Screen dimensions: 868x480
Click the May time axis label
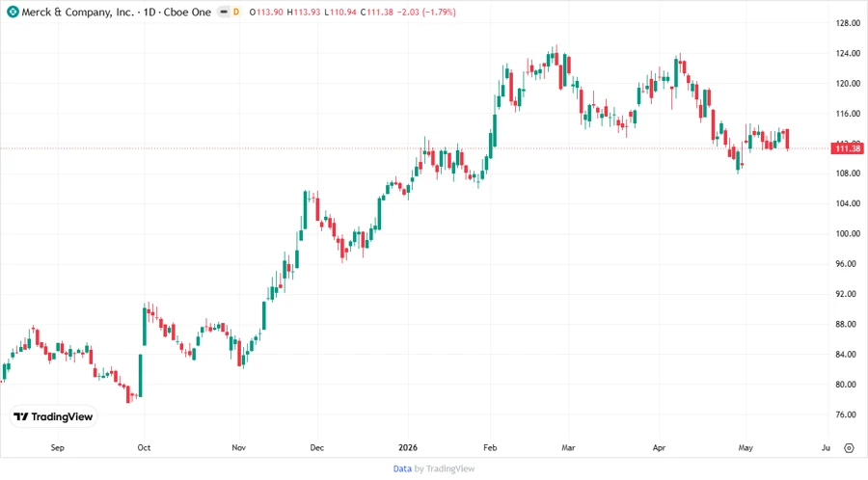tap(746, 448)
